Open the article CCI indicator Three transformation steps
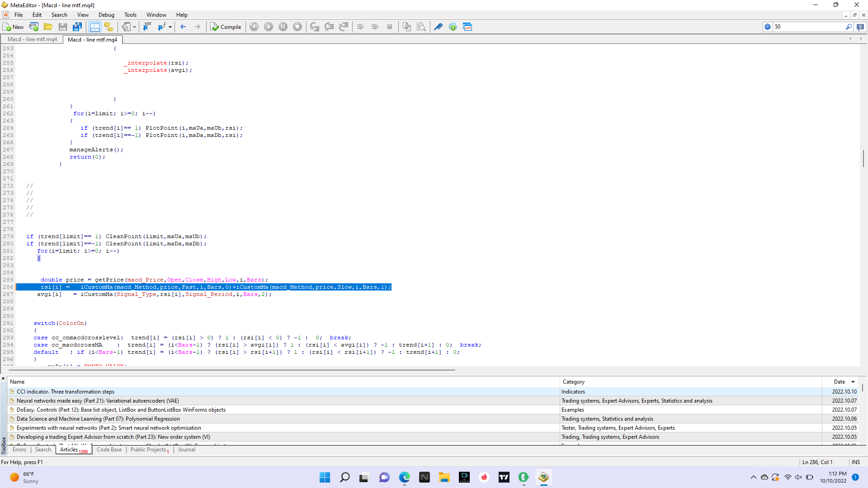Viewport: 868px width, 488px height. coord(65,392)
